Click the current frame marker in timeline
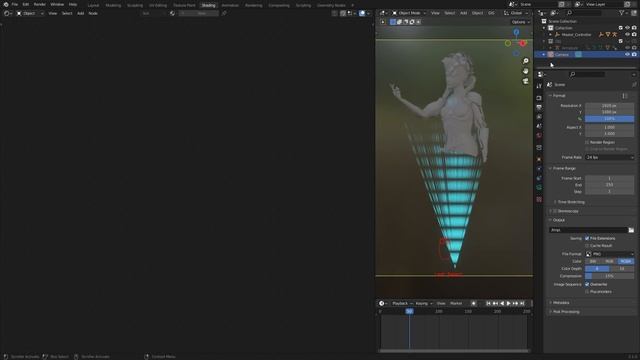 [x=409, y=311]
